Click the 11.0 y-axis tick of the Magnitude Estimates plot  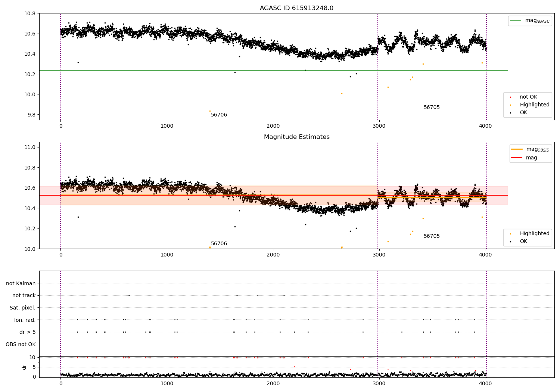coord(30,147)
